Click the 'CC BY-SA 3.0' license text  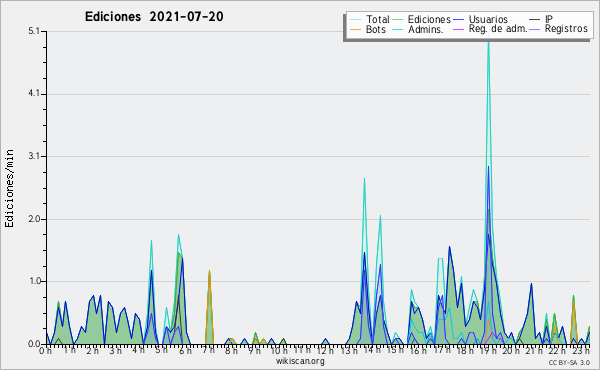(569, 362)
